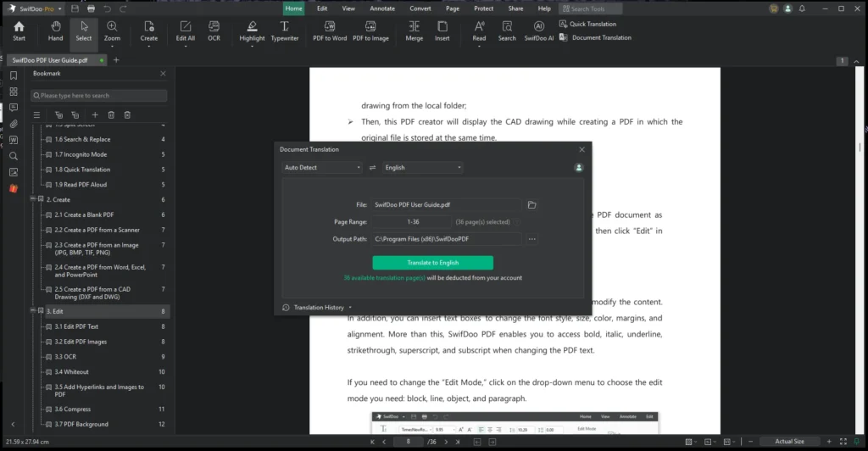Collapse the Bookmark sidebar with left chevron
868x451 pixels.
(13, 425)
